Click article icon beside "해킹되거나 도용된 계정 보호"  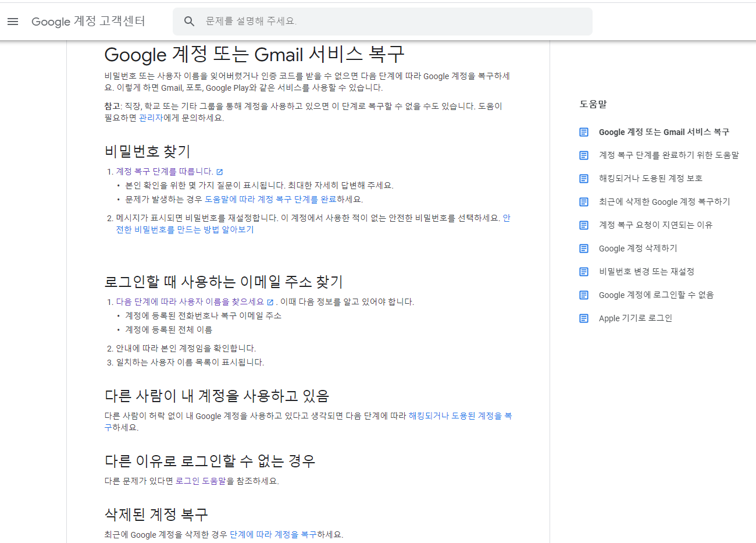click(583, 179)
